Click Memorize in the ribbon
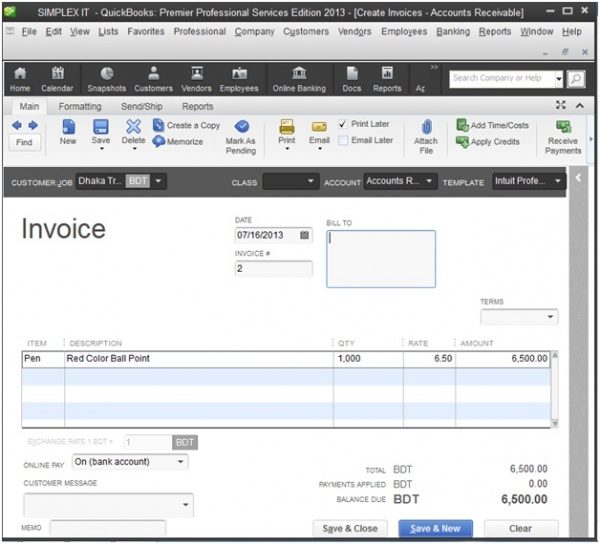This screenshot has height=544, width=600. tap(178, 141)
